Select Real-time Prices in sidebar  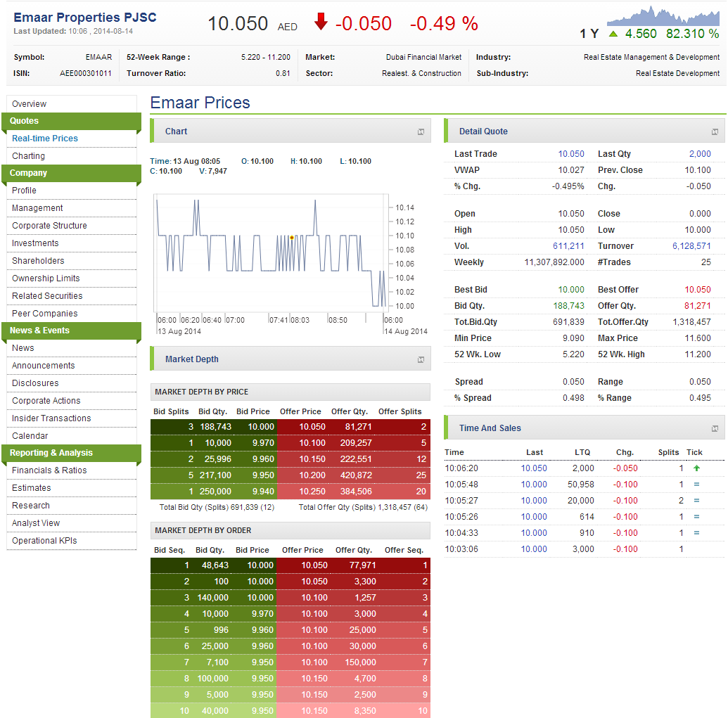tap(45, 139)
